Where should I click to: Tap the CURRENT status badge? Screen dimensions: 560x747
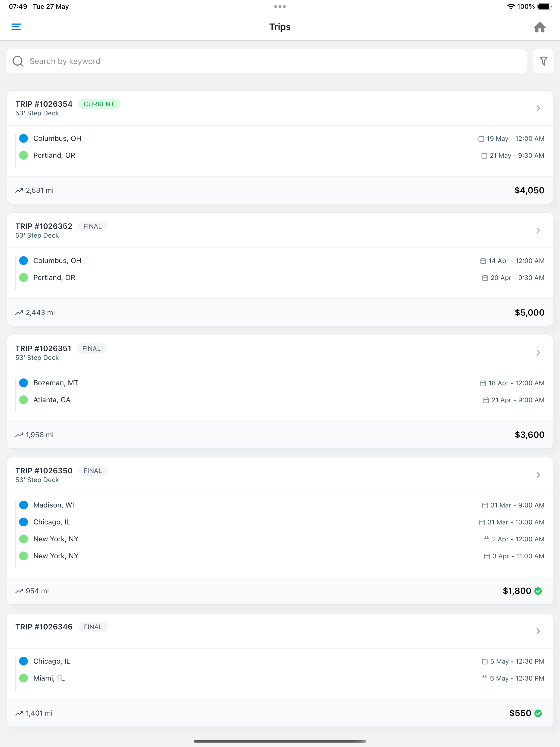pos(99,104)
